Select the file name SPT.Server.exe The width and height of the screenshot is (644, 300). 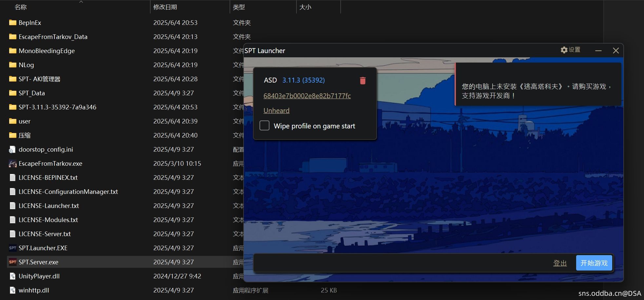(x=38, y=262)
